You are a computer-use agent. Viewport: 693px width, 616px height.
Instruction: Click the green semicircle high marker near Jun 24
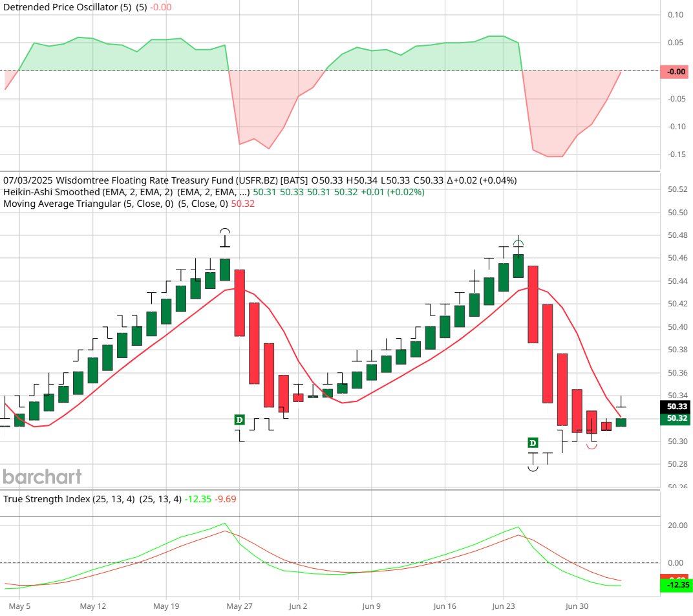pos(518,242)
